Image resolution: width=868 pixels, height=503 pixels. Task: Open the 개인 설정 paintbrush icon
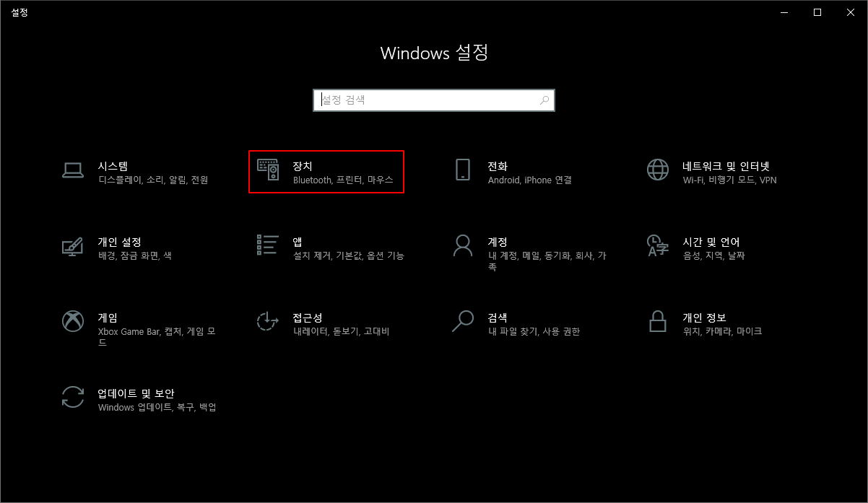pos(72,246)
